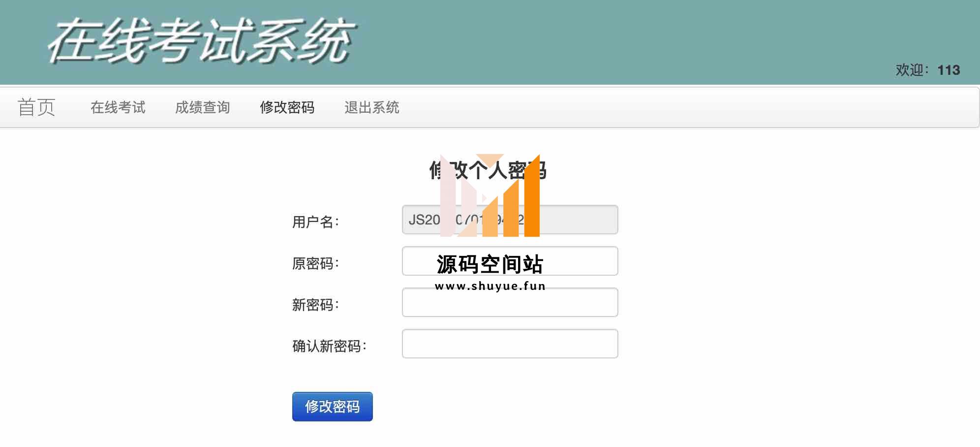Open the 成绩查询 navigation item

pos(202,107)
